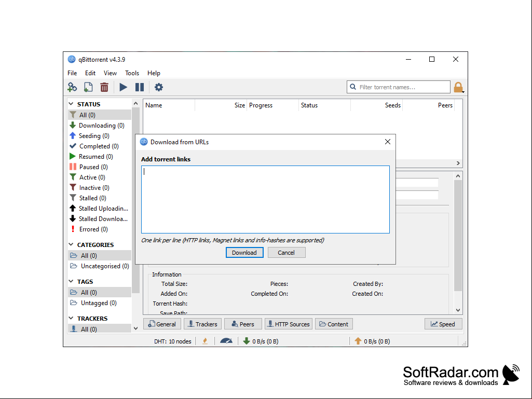Select Untagged (0) tag filter
The width and height of the screenshot is (532, 399).
(x=100, y=303)
